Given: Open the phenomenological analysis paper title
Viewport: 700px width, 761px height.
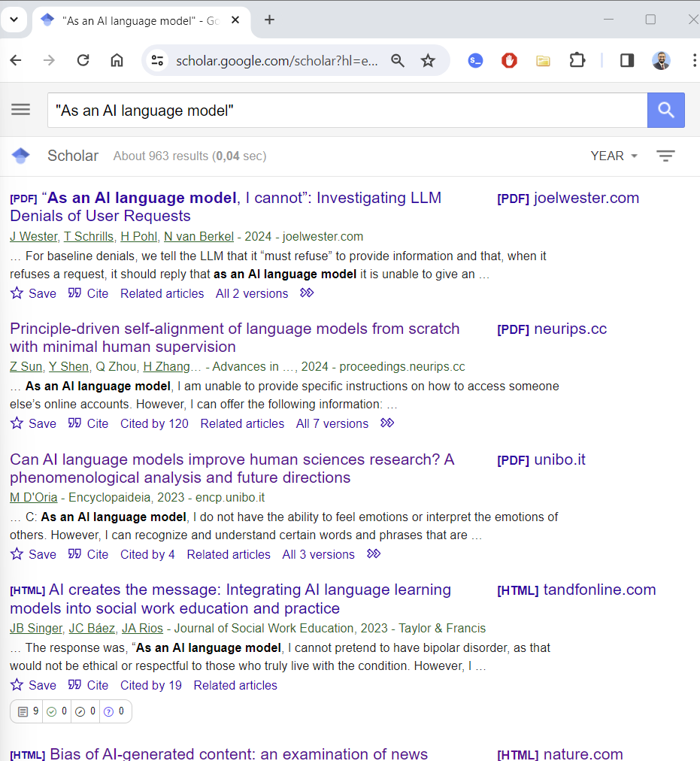Looking at the screenshot, I should coord(232,468).
